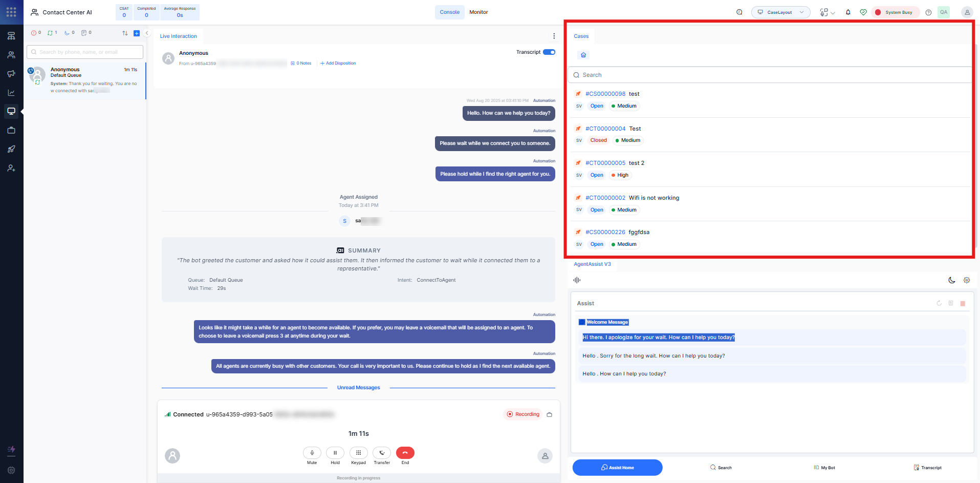Switch AgentAssist to dark mode
Screen dimensions: 980x483
tap(951, 280)
